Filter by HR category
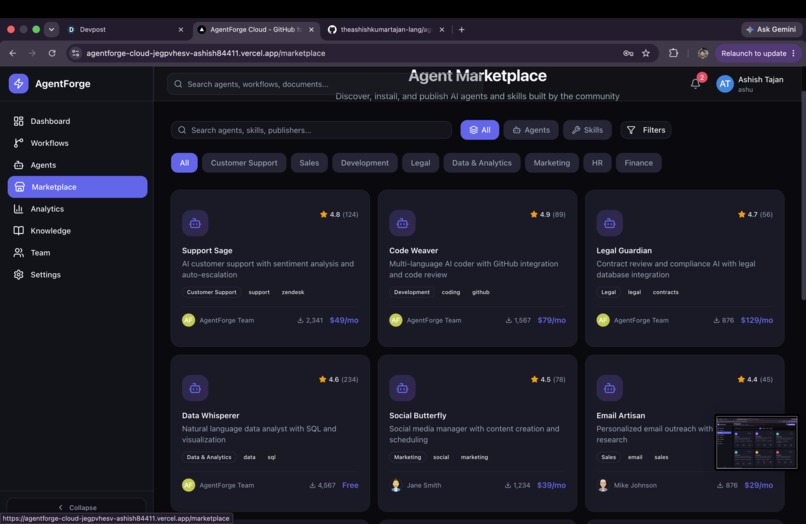 597,163
